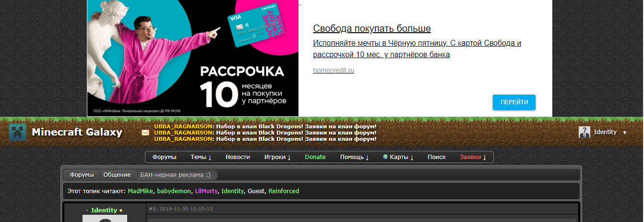Click the Identity user avatar icon
Image resolution: width=644 pixels, height=222 pixels.
[584, 132]
